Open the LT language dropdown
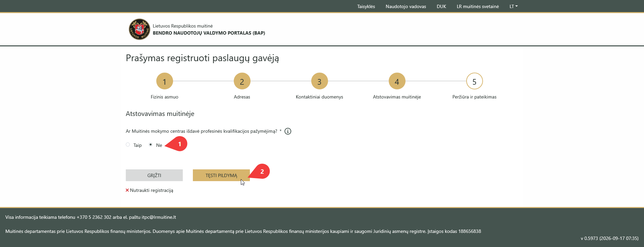This screenshot has width=644, height=247. click(x=514, y=6)
